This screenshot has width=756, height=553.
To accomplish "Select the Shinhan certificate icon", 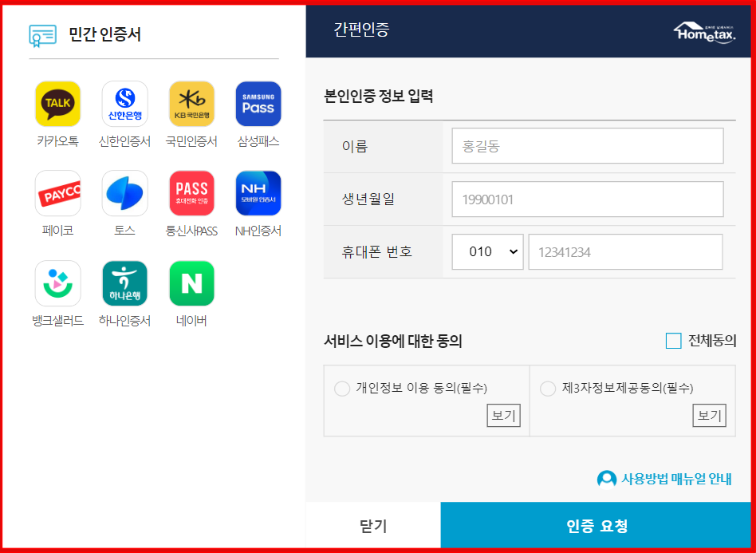I will pos(124,104).
